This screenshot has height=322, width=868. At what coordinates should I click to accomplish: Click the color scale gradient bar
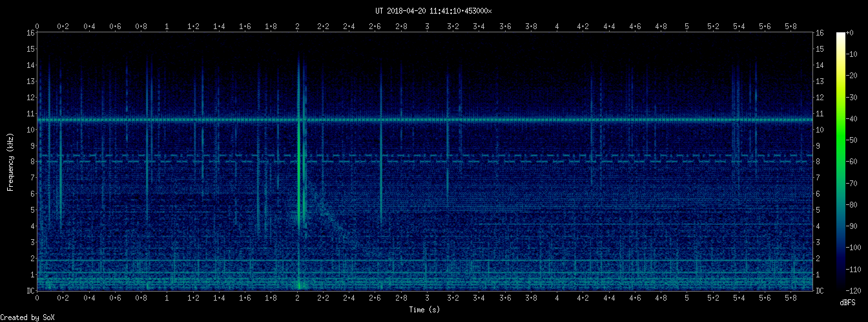841,162
